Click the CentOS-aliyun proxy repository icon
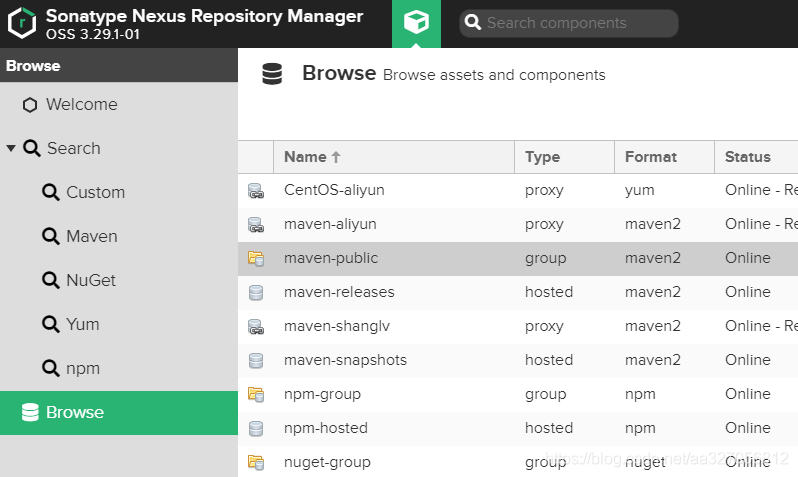The height and width of the screenshot is (477, 798). click(255, 191)
